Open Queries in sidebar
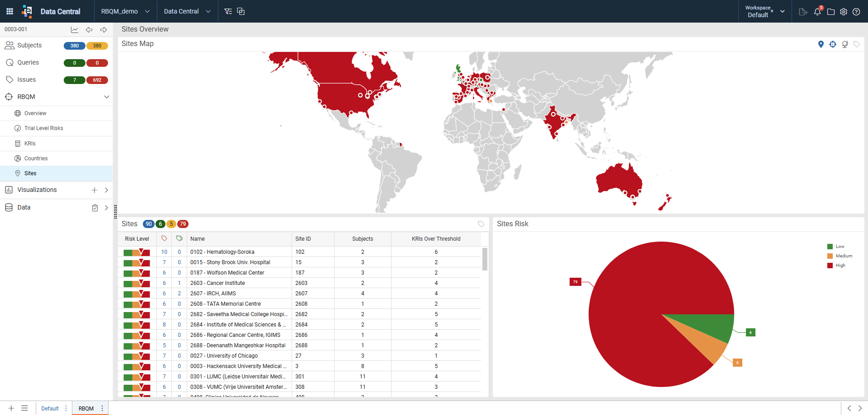 pos(28,62)
